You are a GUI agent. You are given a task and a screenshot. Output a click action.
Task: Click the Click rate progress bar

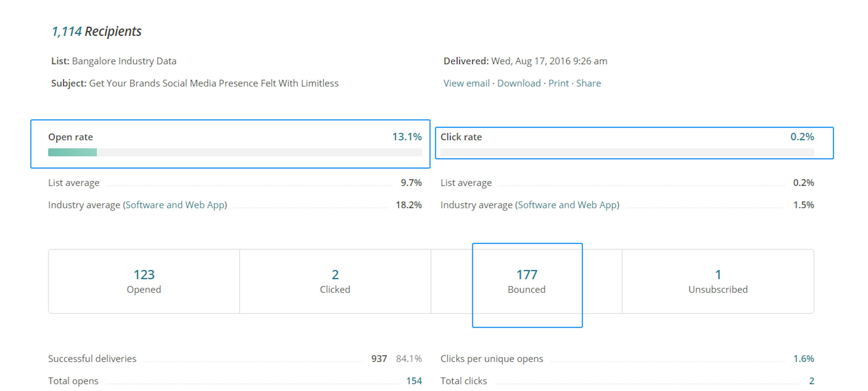click(627, 153)
